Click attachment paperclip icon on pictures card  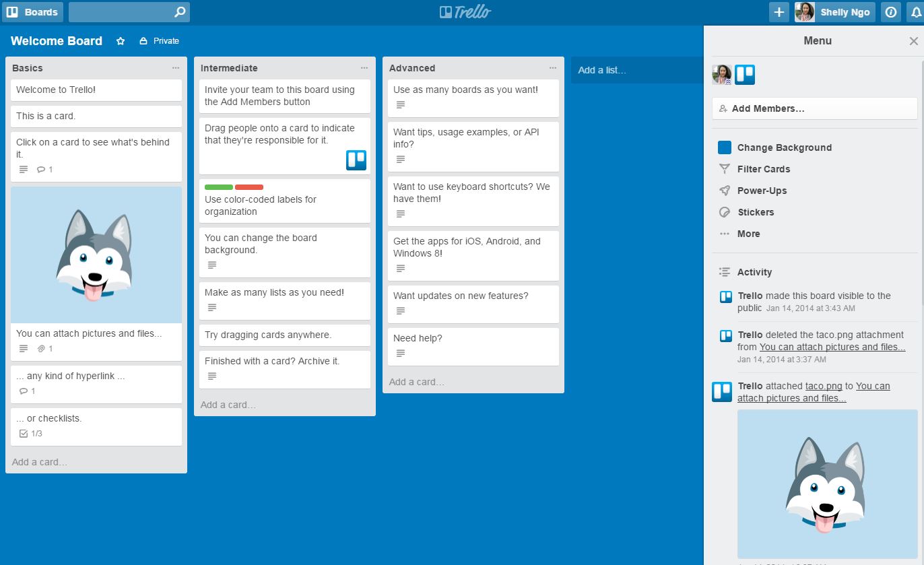[x=41, y=349]
